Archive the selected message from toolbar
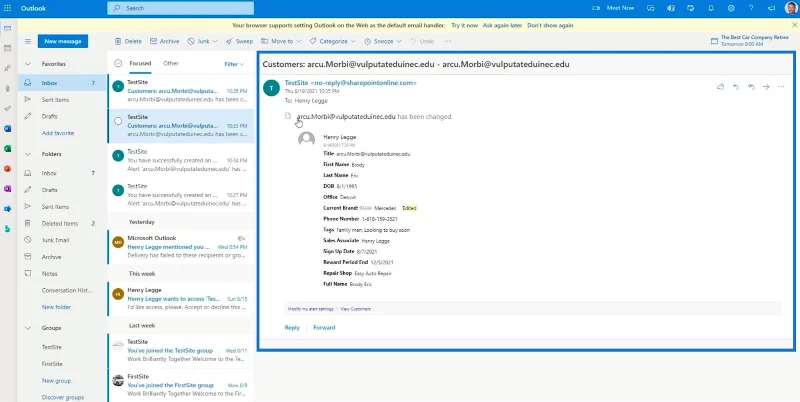Image resolution: width=800 pixels, height=402 pixels. click(164, 41)
